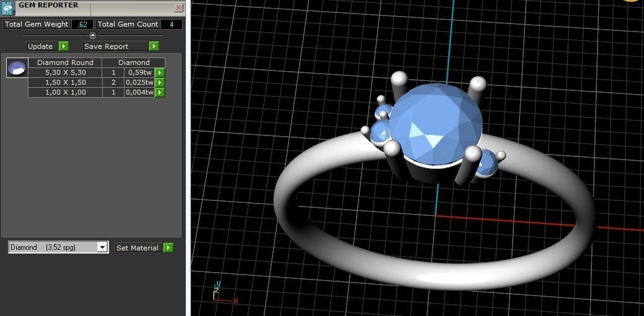Click the 0,025tw weight cell
The height and width of the screenshot is (316, 644).
(x=140, y=82)
